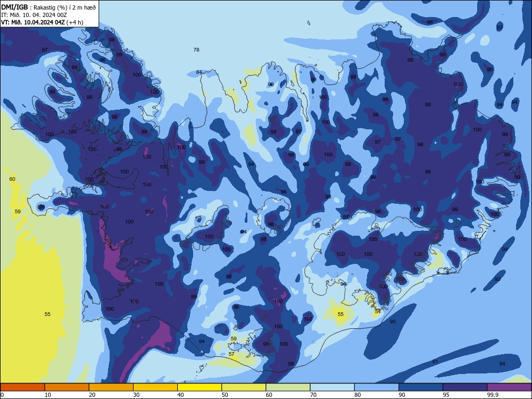Click the title text 'DMI/IGB : Rakastig (%) í 2 m hæð'
Viewport: 532px width, 399px height.
click(x=48, y=7)
